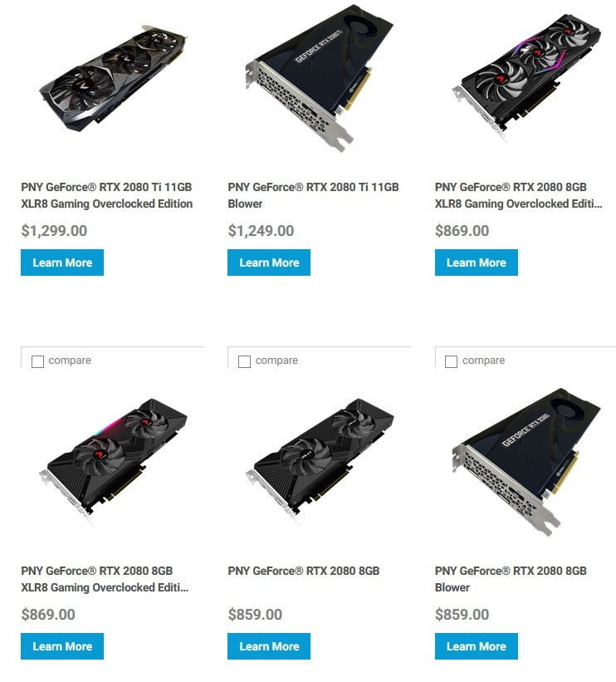Open the RGB triple-fan RTX 2080 XLR8 image
Image resolution: width=616 pixels, height=682 pixels.
(527, 77)
